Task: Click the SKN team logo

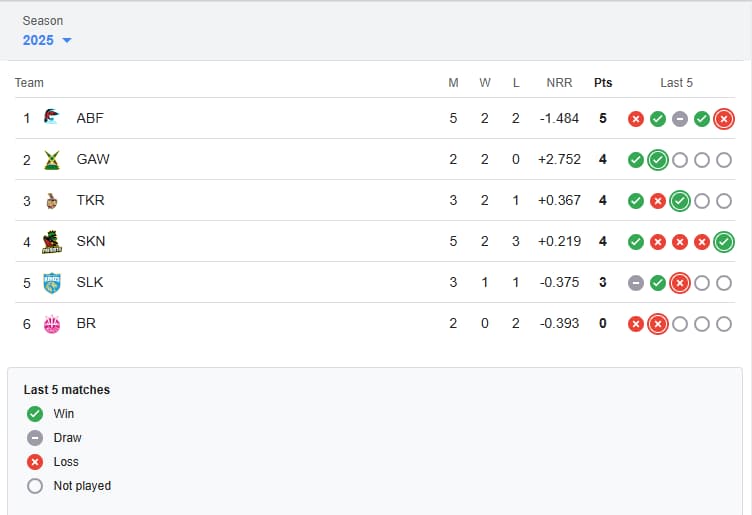Action: point(52,242)
